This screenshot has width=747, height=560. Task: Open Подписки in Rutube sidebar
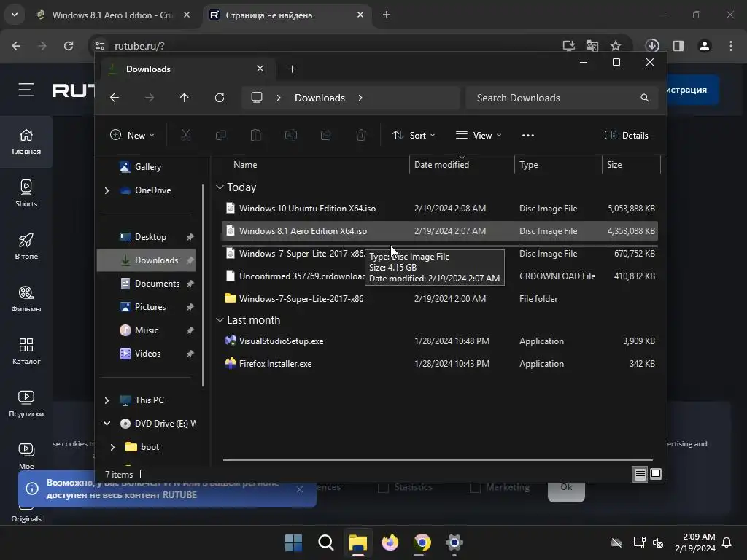(x=26, y=403)
